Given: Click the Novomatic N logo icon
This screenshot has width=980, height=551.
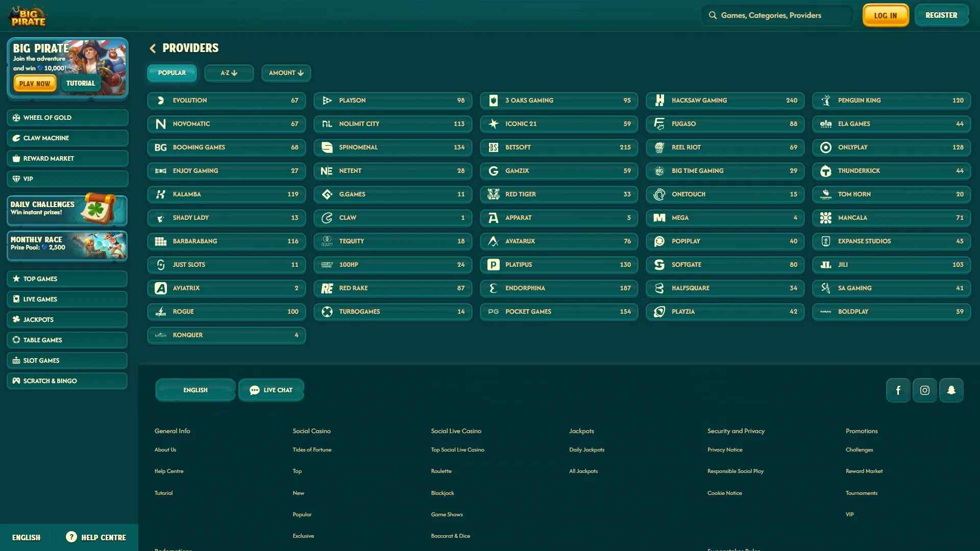Looking at the screenshot, I should pos(161,124).
